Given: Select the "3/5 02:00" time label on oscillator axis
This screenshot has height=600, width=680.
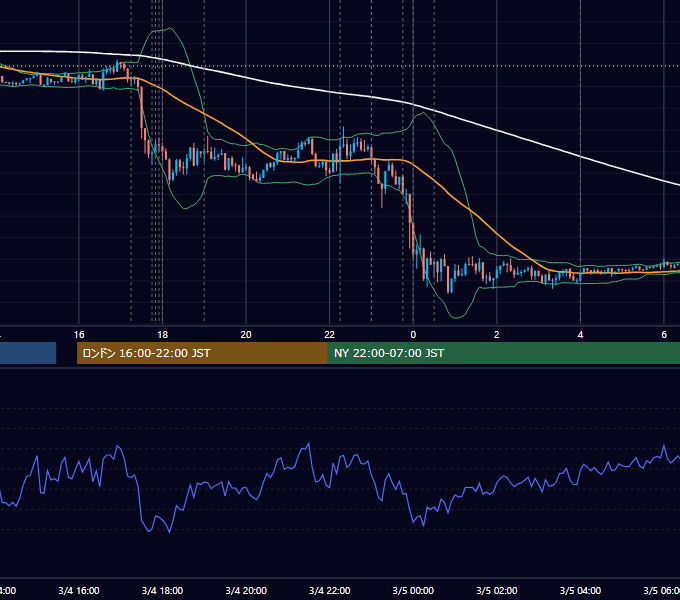Looking at the screenshot, I should click(x=497, y=590).
